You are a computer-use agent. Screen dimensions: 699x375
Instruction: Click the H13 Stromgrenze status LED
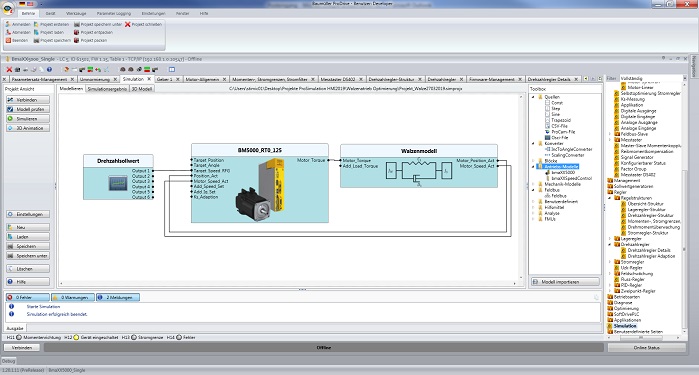point(133,338)
